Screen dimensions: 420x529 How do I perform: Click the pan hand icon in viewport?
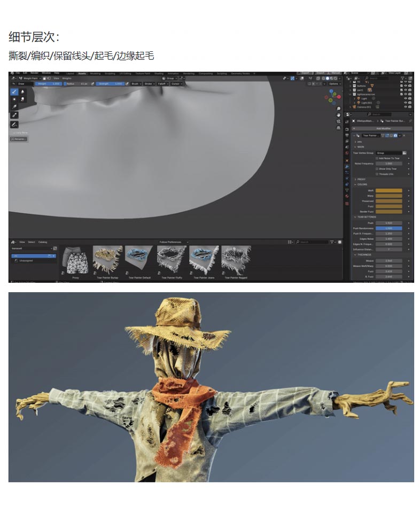pyautogui.click(x=339, y=115)
